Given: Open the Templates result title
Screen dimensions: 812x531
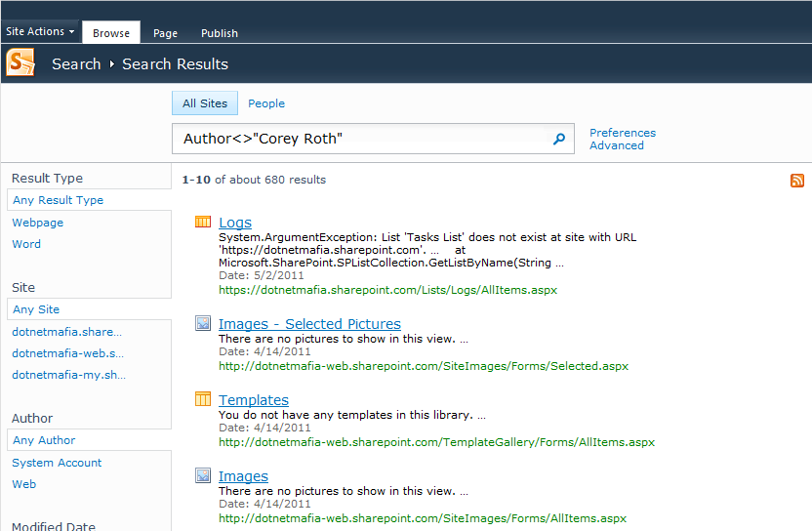Looking at the screenshot, I should click(254, 400).
